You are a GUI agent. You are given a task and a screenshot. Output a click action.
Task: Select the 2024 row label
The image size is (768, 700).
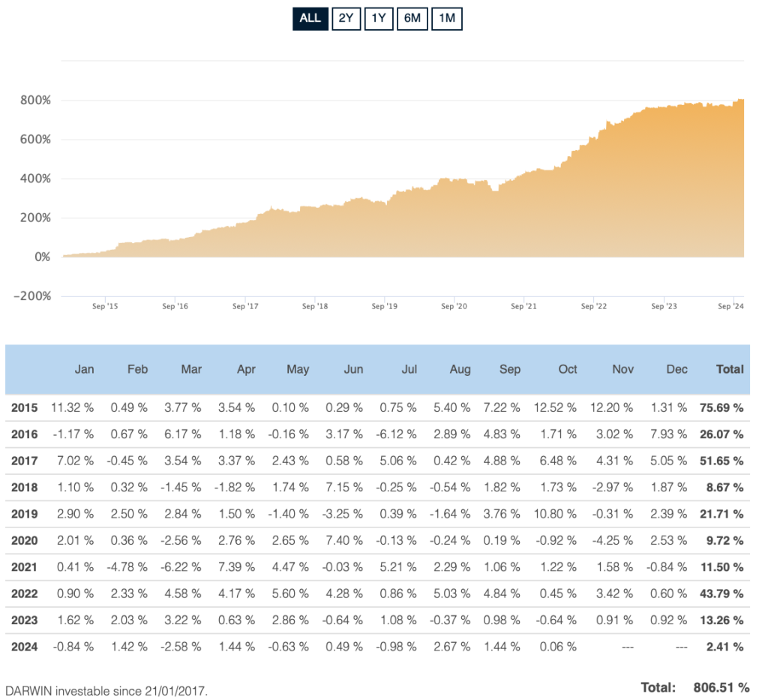(24, 647)
